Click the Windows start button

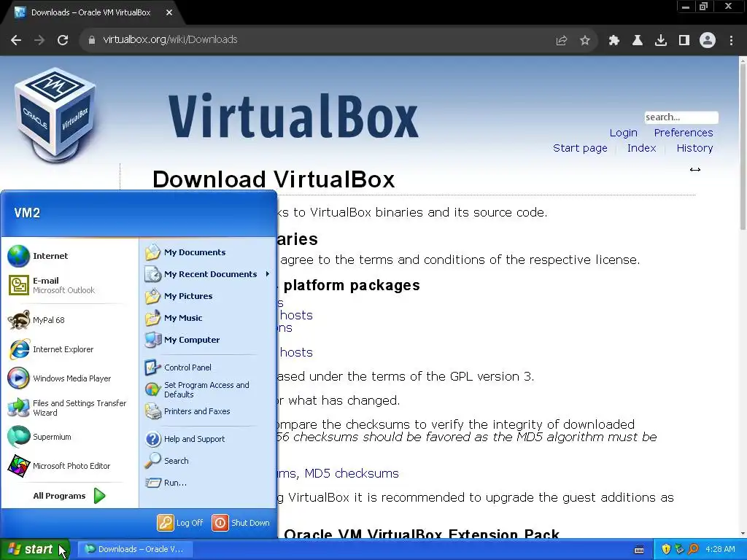tap(35, 550)
